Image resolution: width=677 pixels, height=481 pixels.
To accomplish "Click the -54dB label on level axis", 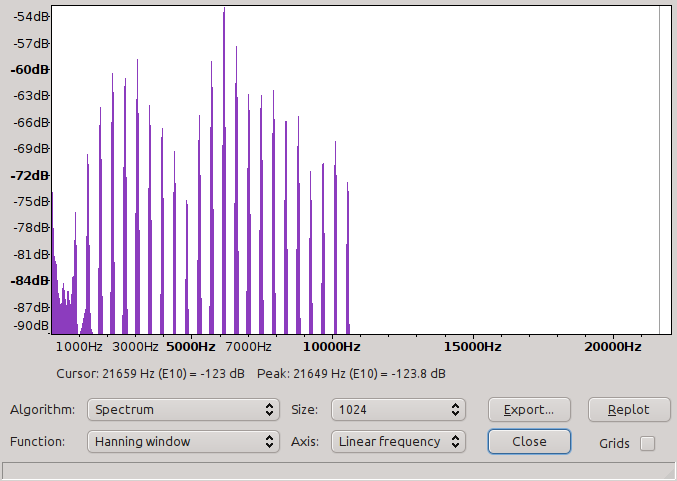I will click(x=31, y=17).
